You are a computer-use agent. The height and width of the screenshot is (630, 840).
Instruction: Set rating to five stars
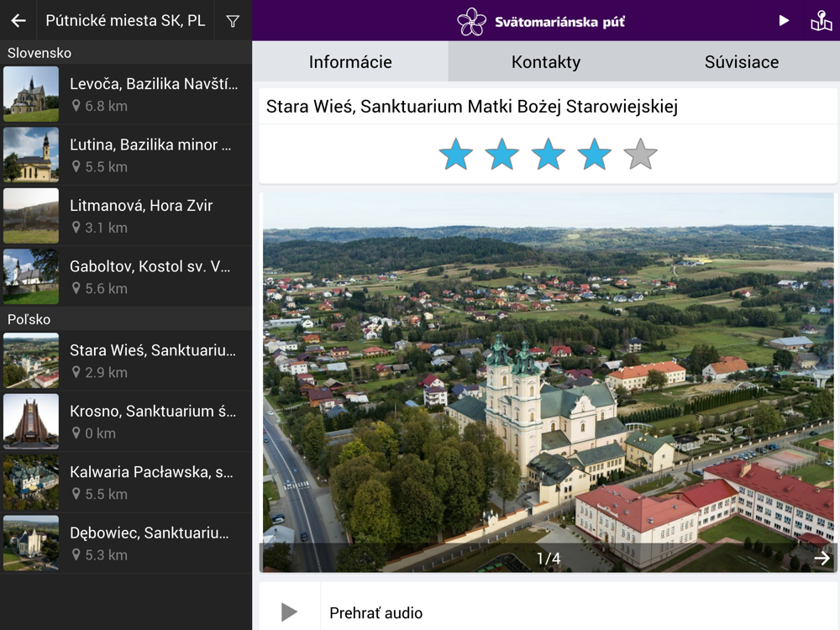pos(641,155)
